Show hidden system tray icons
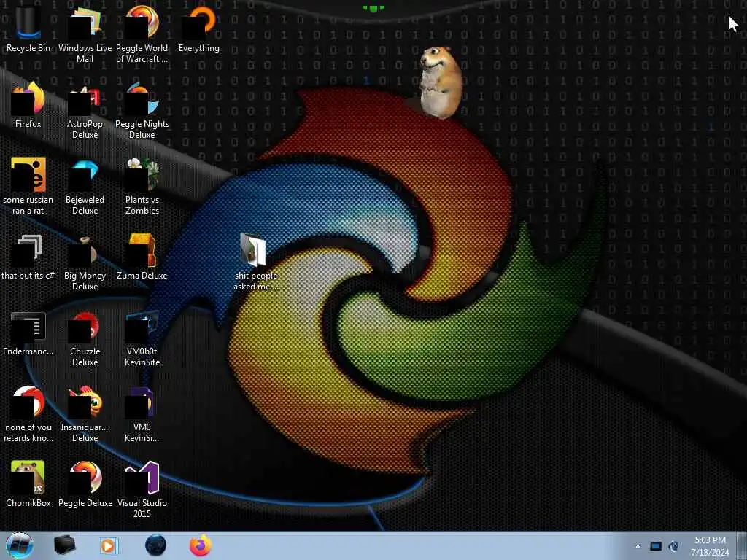The image size is (747, 560). click(638, 546)
